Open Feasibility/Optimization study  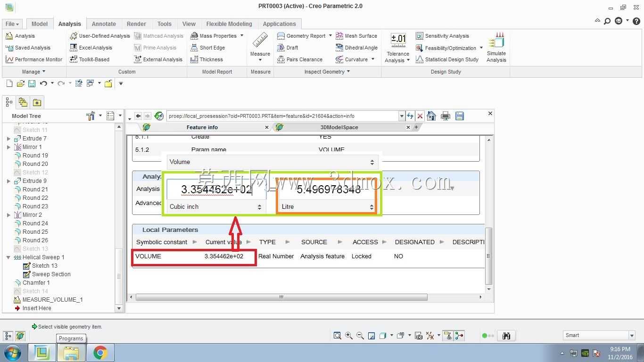click(x=446, y=48)
